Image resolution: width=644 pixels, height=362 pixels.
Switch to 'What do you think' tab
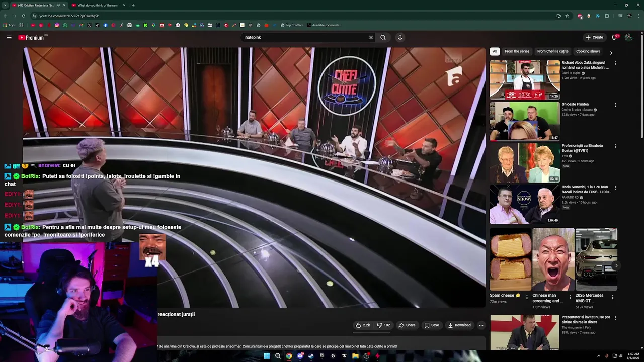pyautogui.click(x=98, y=5)
